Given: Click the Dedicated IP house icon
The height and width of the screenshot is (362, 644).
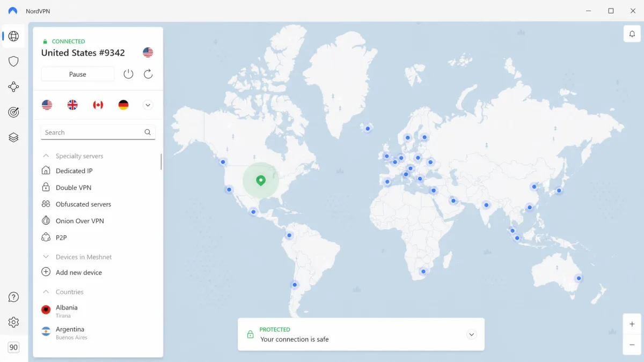Looking at the screenshot, I should pos(46,171).
